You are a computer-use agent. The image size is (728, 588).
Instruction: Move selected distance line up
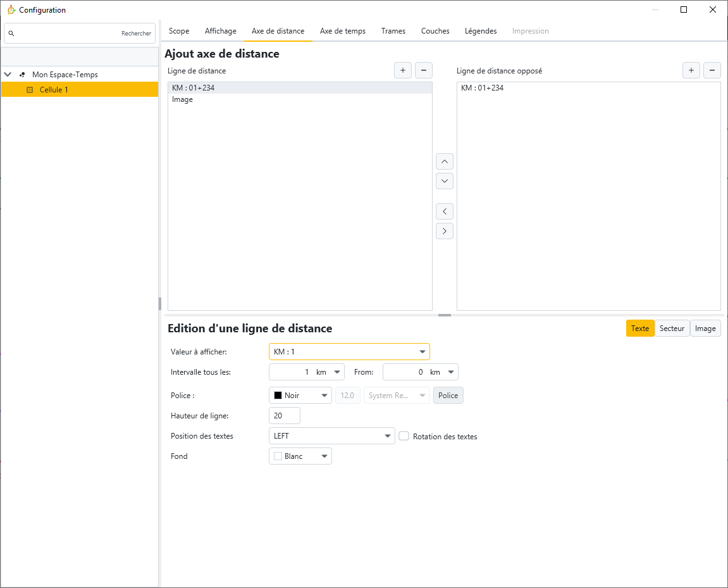pyautogui.click(x=445, y=161)
